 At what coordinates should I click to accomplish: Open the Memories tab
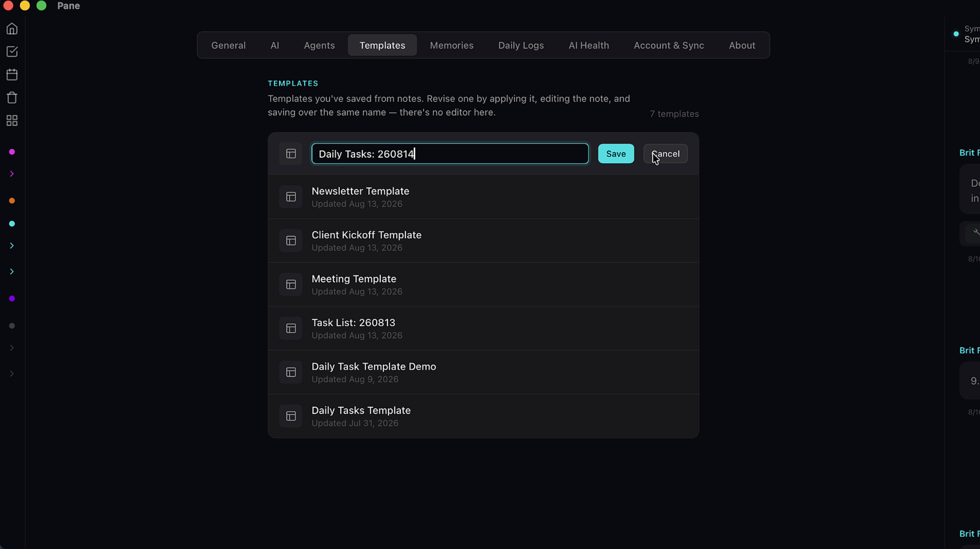point(451,45)
